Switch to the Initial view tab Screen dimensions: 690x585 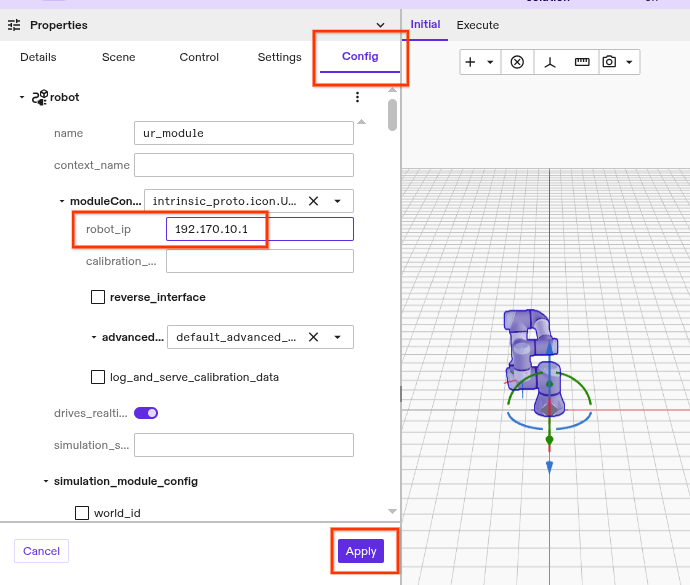[x=425, y=24]
